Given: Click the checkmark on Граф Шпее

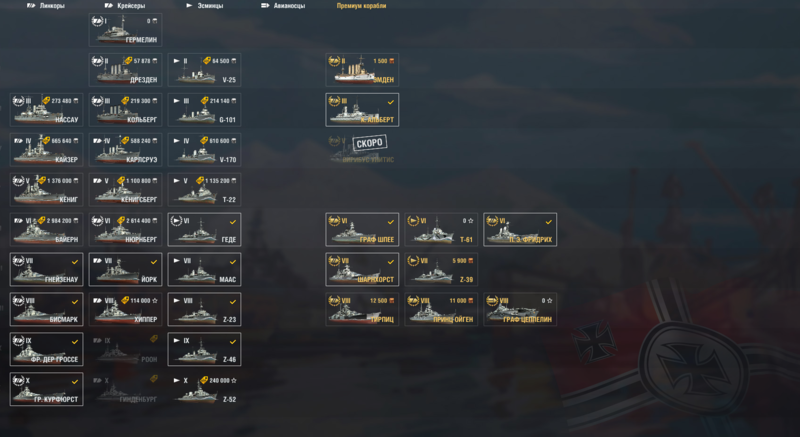Looking at the screenshot, I should pos(391,222).
